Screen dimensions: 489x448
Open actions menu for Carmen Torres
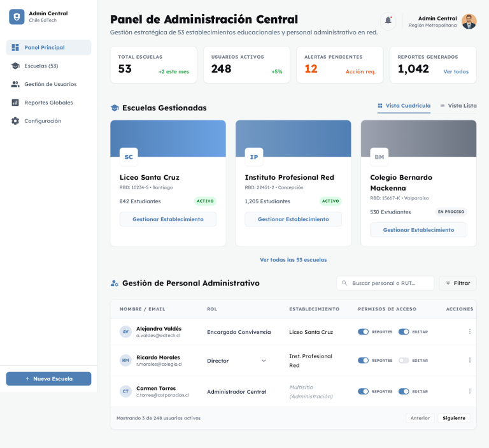pos(469,391)
